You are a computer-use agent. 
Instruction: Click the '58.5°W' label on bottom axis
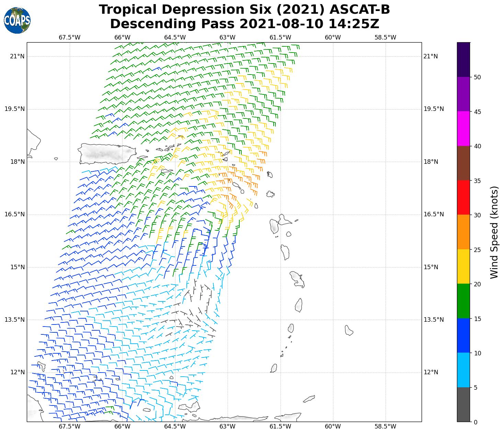pyautogui.click(x=385, y=426)
